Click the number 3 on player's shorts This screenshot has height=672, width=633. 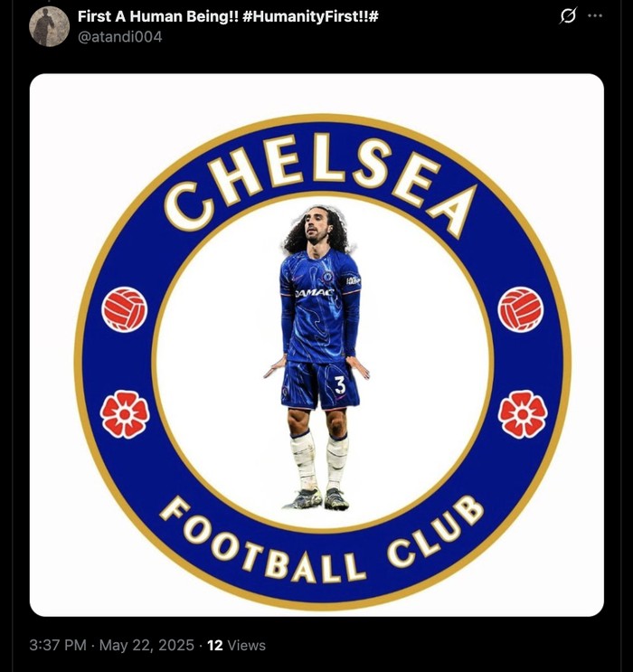[340, 384]
